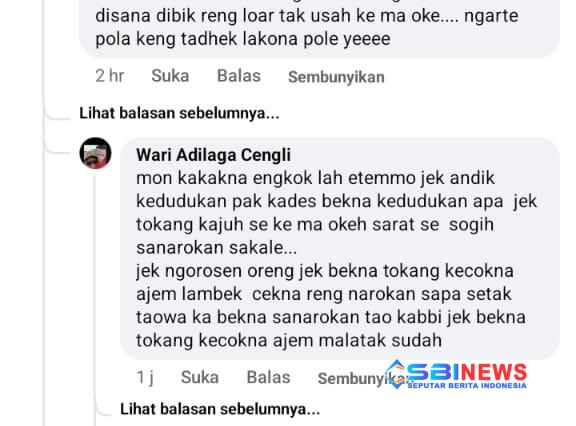576x426 pixels.
Task: Open the commenter name Wari Adilaga Cengli
Action: pyautogui.click(x=213, y=155)
